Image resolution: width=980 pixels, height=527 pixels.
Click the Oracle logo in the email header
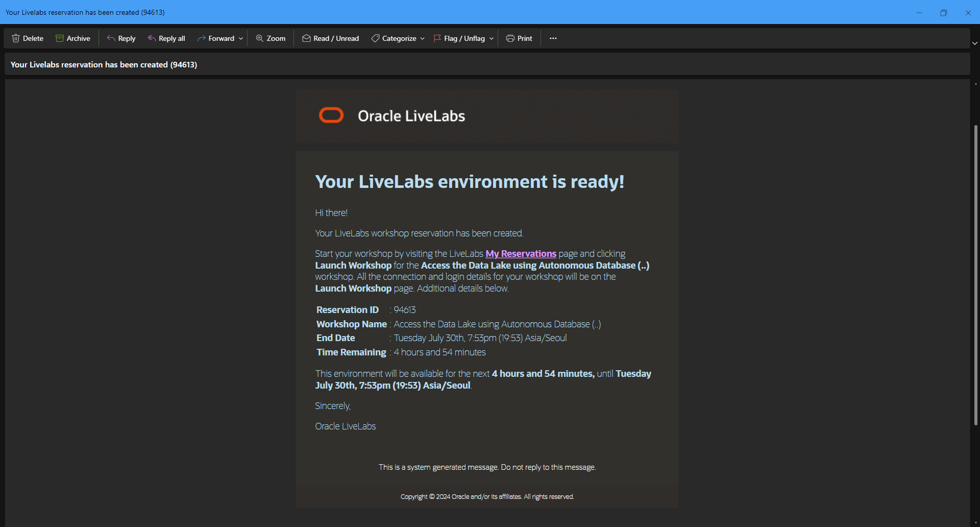[x=331, y=115]
